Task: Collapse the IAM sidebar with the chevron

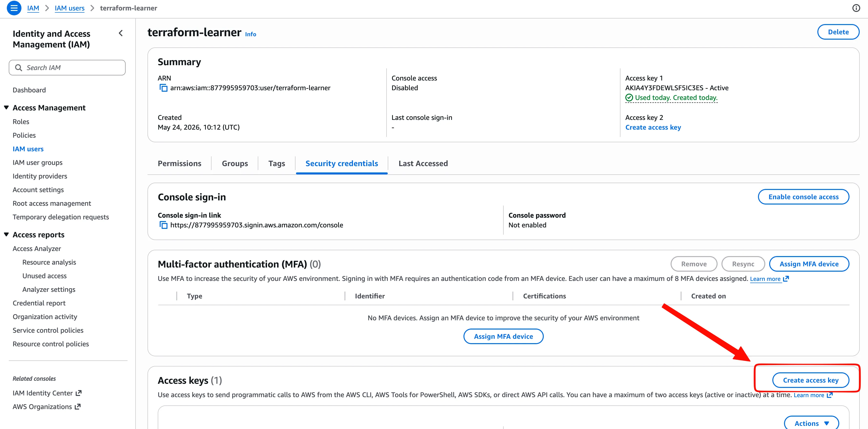Action: click(121, 33)
